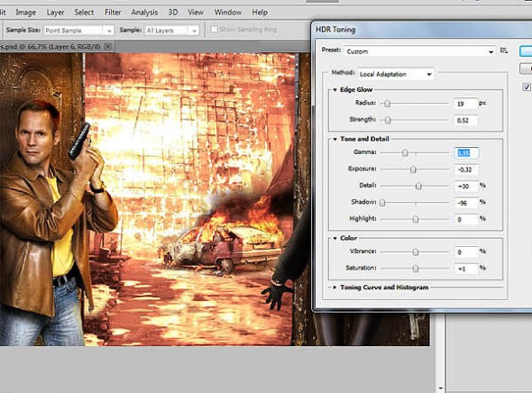Click the Highlight percent value field
This screenshot has width=532, height=393.
pos(466,219)
